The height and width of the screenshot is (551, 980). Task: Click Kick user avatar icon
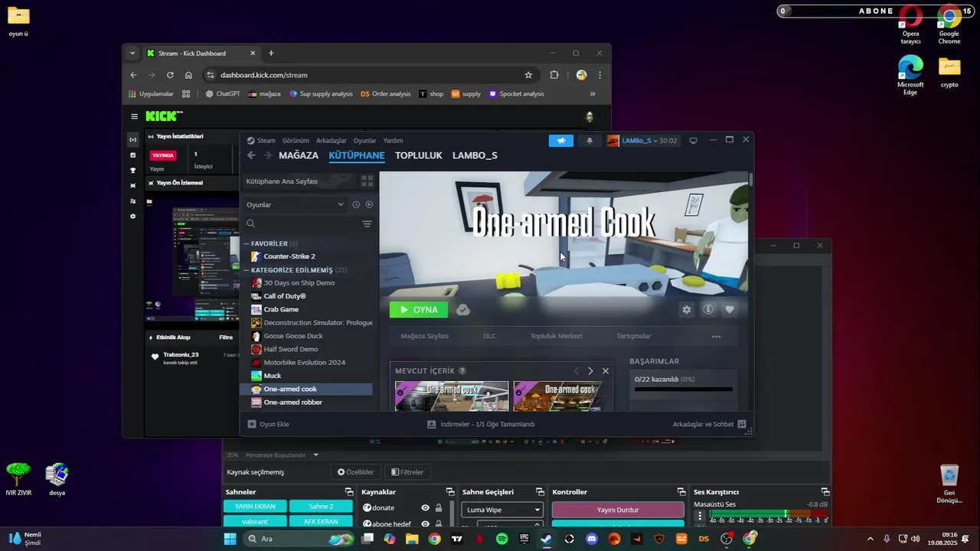click(x=590, y=116)
